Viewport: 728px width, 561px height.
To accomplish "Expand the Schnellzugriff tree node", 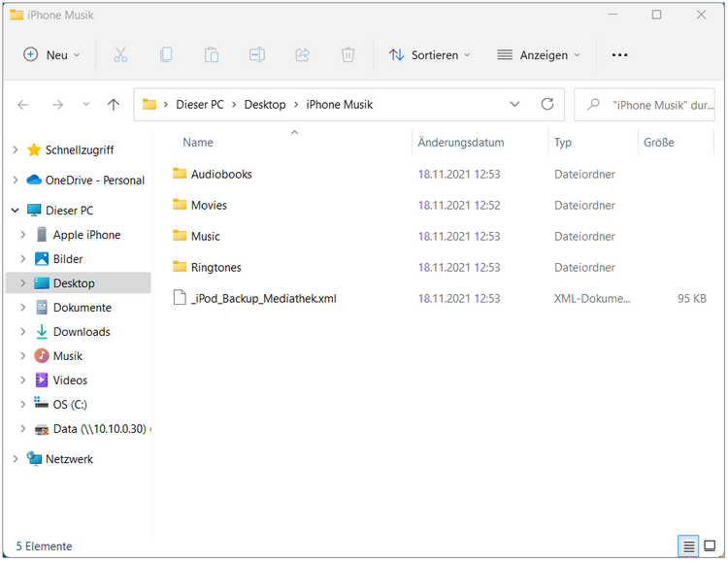I will (x=16, y=149).
